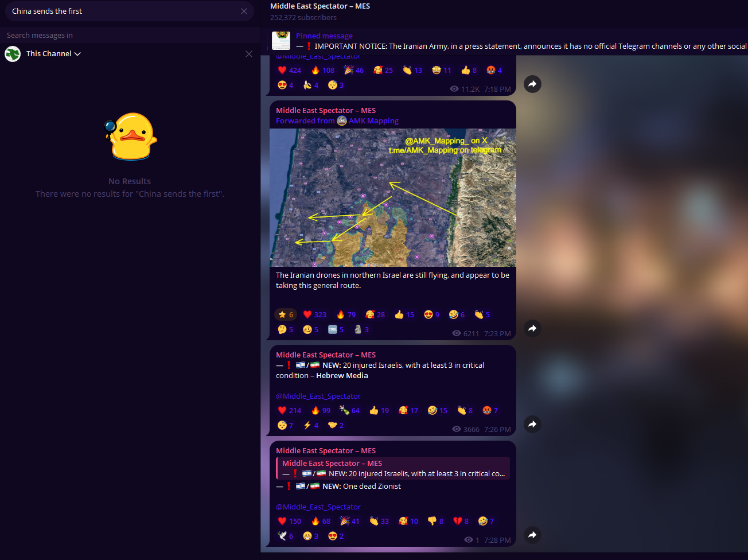This screenshot has width=748, height=560.
Task: Toggle clapping reaction (33) on 7:28 PM post
Action: [379, 522]
